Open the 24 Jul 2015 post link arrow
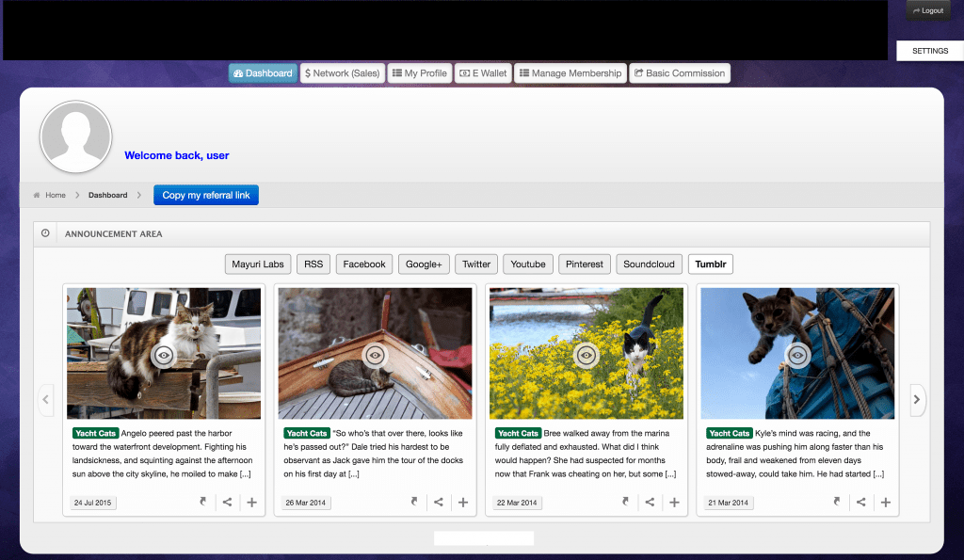 pyautogui.click(x=203, y=502)
